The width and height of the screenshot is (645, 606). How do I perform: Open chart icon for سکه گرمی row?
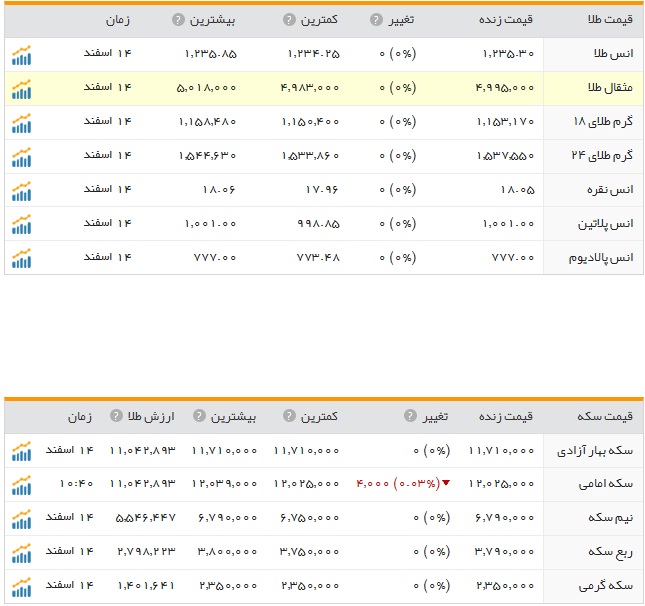tap(21, 587)
